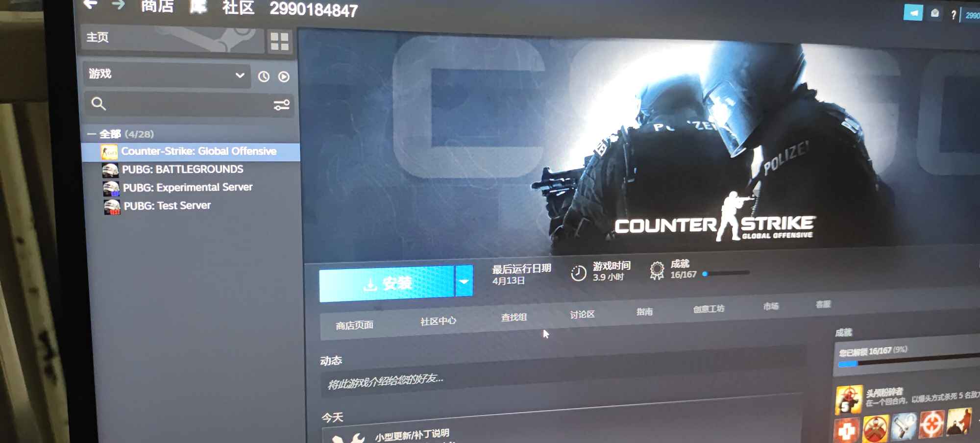Click the 今天 section heading
Image resolution: width=980 pixels, height=443 pixels.
click(x=332, y=418)
